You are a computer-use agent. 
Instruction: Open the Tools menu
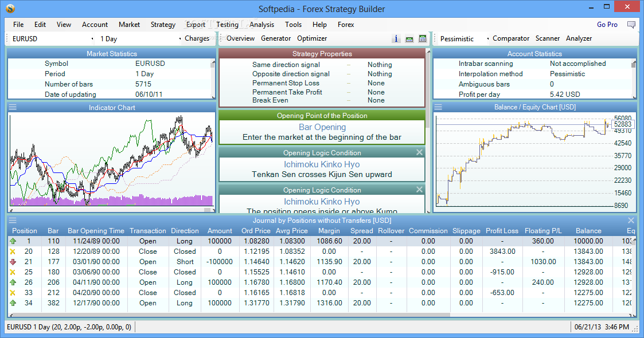[x=293, y=25]
